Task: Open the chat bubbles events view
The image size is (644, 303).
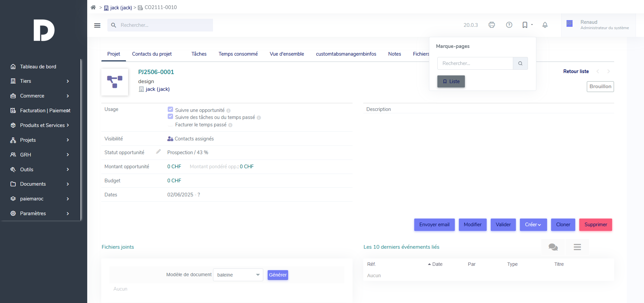Action: pyautogui.click(x=553, y=247)
